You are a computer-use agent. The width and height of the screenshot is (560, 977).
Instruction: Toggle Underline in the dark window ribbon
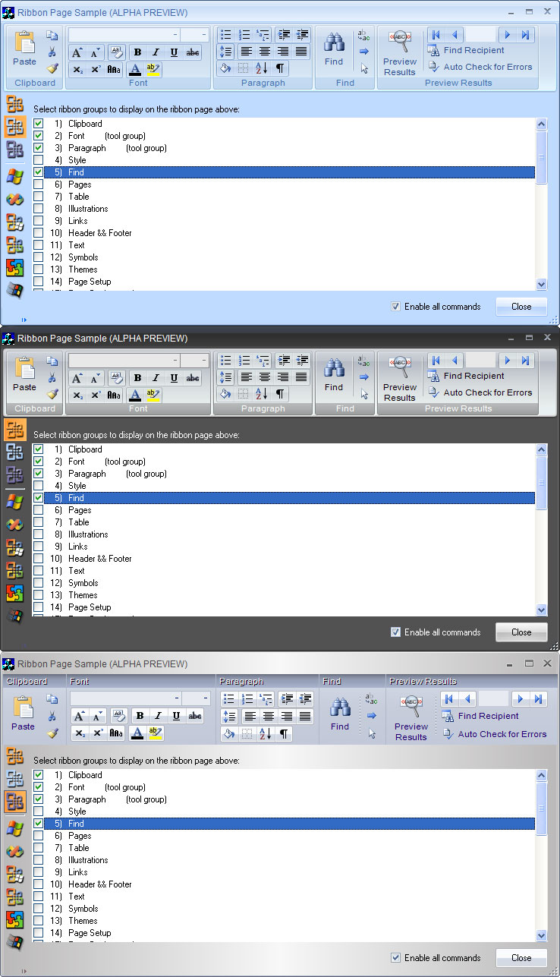(175, 378)
